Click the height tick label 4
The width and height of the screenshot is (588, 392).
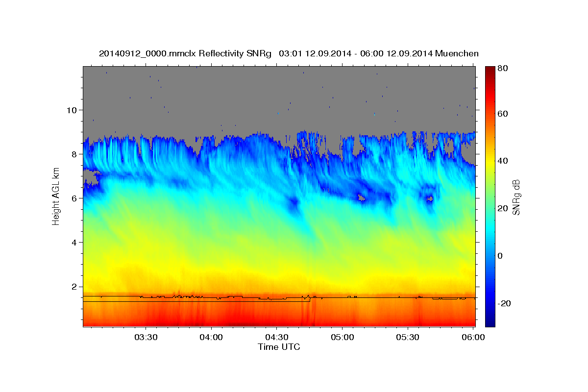tap(75, 242)
